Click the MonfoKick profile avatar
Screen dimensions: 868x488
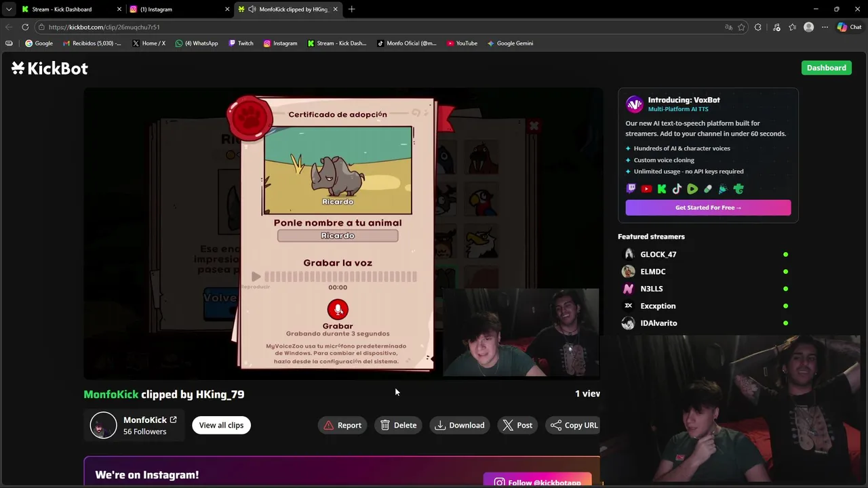(x=103, y=425)
